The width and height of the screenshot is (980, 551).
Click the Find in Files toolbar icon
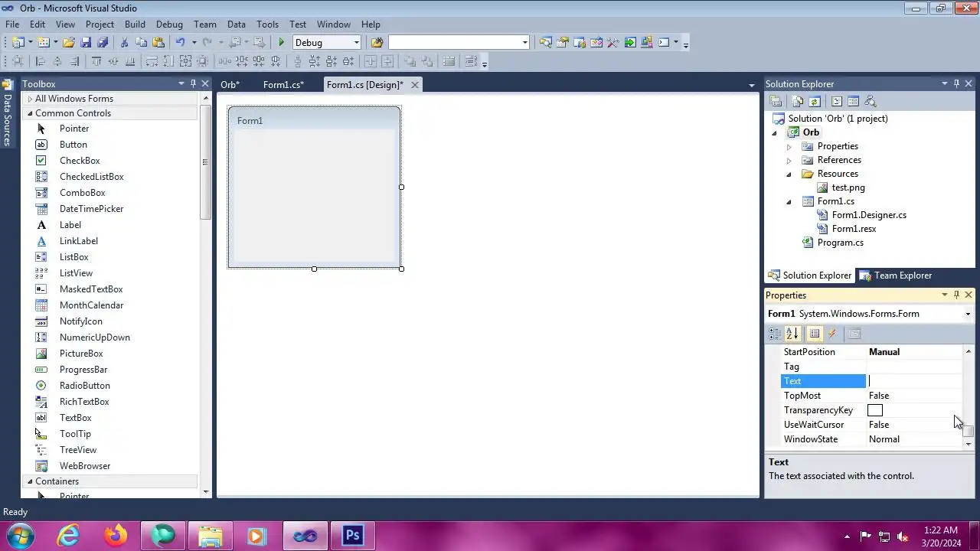point(377,43)
